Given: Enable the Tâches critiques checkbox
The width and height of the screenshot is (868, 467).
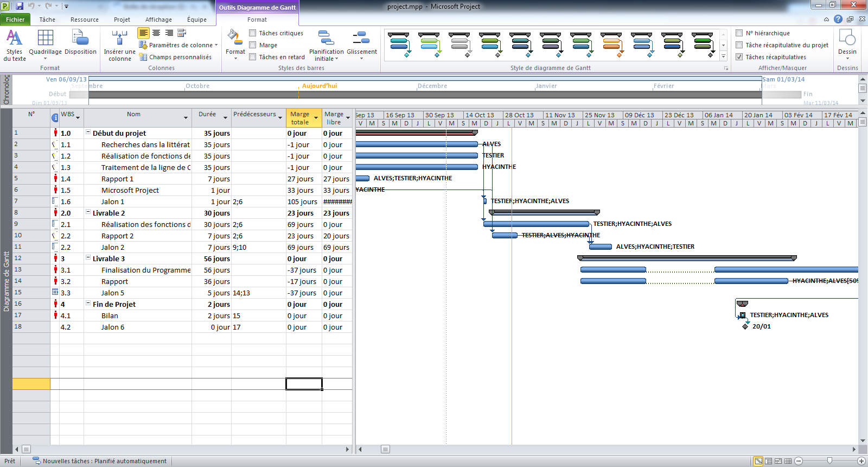Looking at the screenshot, I should click(x=253, y=33).
